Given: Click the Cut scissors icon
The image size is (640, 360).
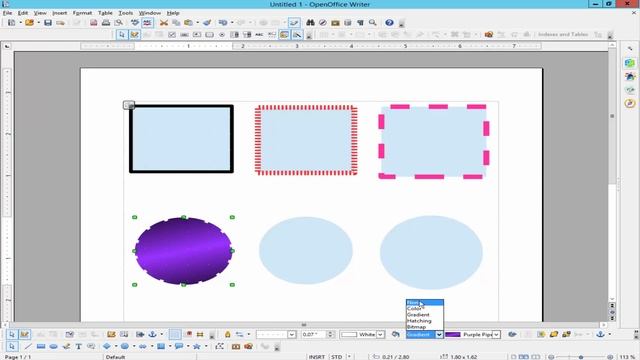Looking at the screenshot, I should pyautogui.click(x=164, y=23).
